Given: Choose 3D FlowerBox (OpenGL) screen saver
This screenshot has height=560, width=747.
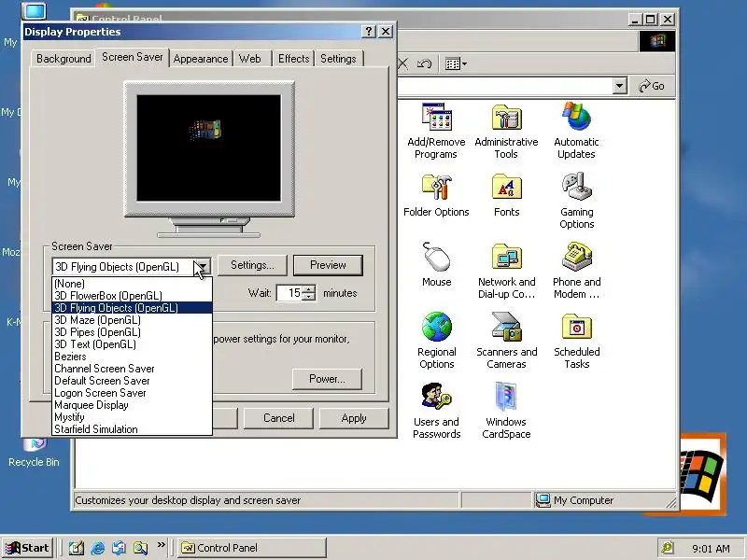Looking at the screenshot, I should pyautogui.click(x=132, y=296).
